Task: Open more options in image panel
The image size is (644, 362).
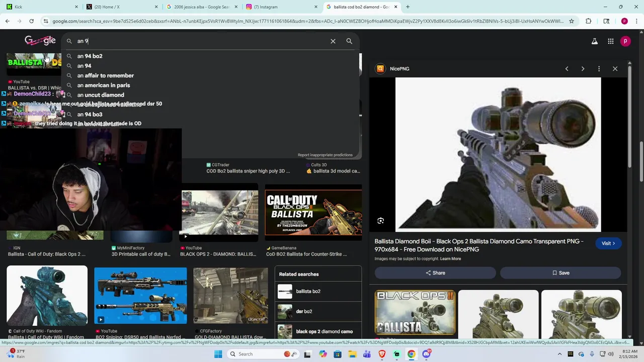Action: click(599, 69)
